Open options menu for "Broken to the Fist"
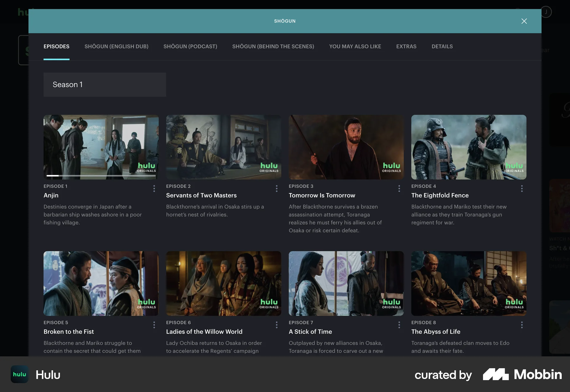 coord(154,325)
